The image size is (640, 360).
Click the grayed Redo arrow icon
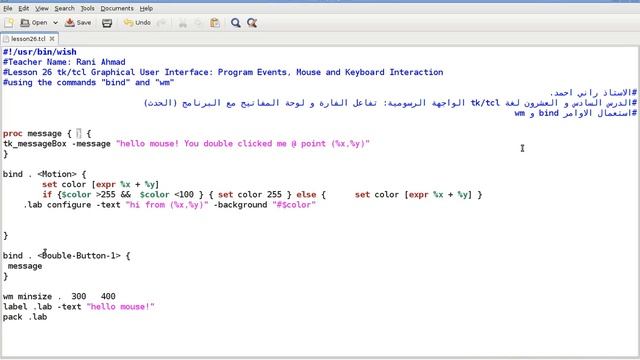[x=162, y=23]
